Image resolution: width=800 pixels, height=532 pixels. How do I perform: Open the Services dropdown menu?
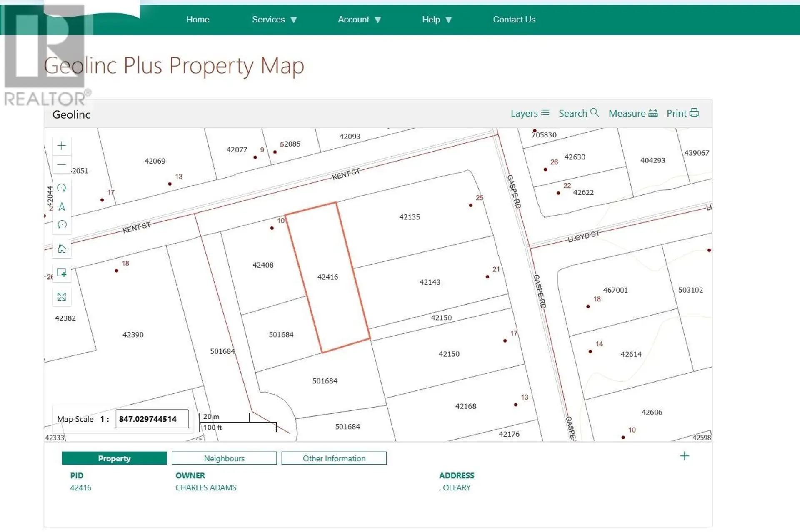[x=274, y=20]
